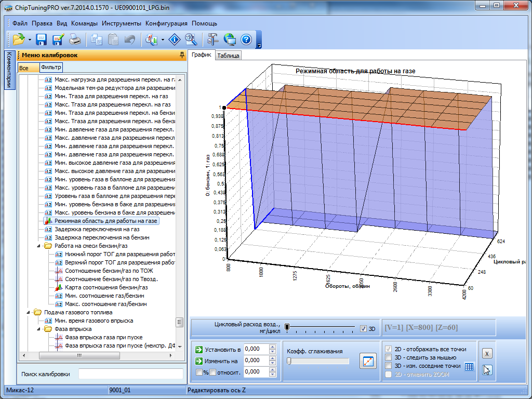Pin the Меню калибровок panel
The height and width of the screenshot is (399, 532).
(181, 55)
